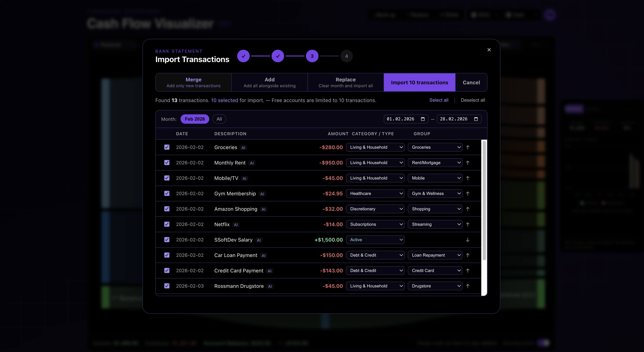
Task: Open category dropdown for Gym Membership
Action: pos(375,194)
